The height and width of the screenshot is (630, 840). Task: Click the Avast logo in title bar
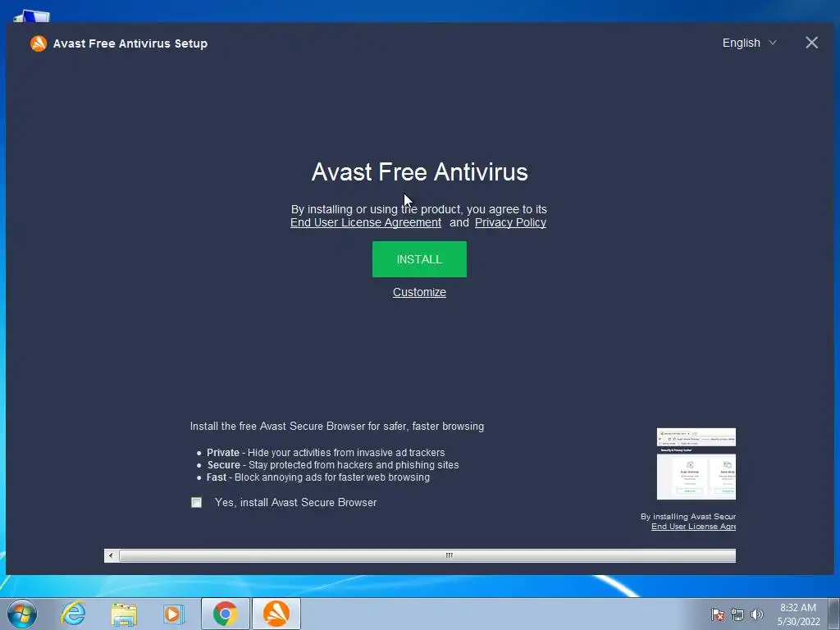tap(39, 43)
